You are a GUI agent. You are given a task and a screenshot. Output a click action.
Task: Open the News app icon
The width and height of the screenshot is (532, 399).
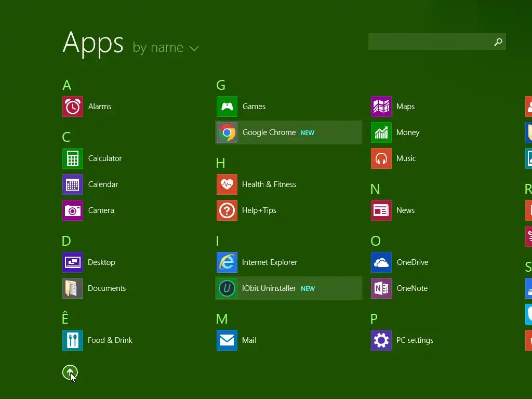point(381,210)
